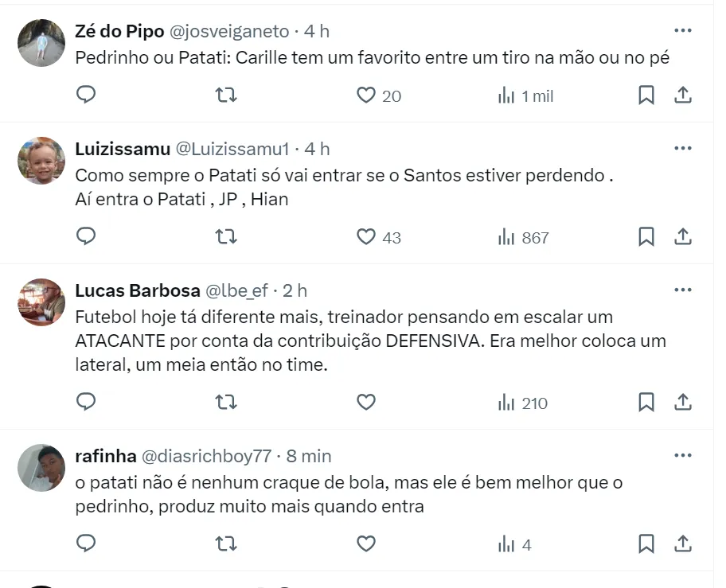Bookmark rafinha's tweet
Viewport: 726px width, 588px height.
click(646, 544)
